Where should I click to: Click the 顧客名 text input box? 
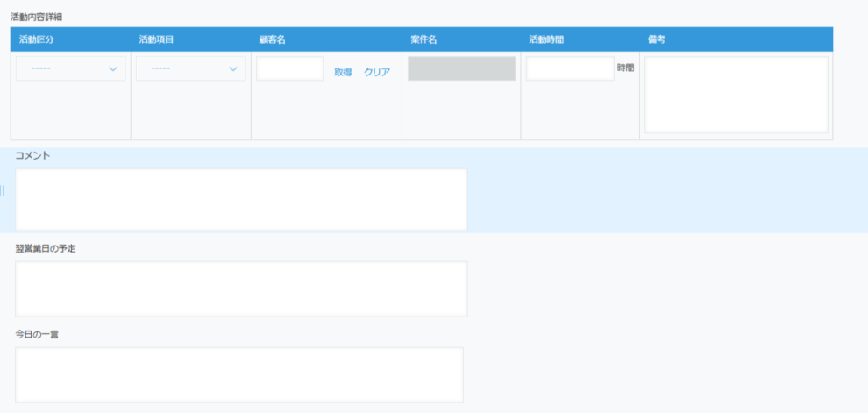click(x=289, y=69)
